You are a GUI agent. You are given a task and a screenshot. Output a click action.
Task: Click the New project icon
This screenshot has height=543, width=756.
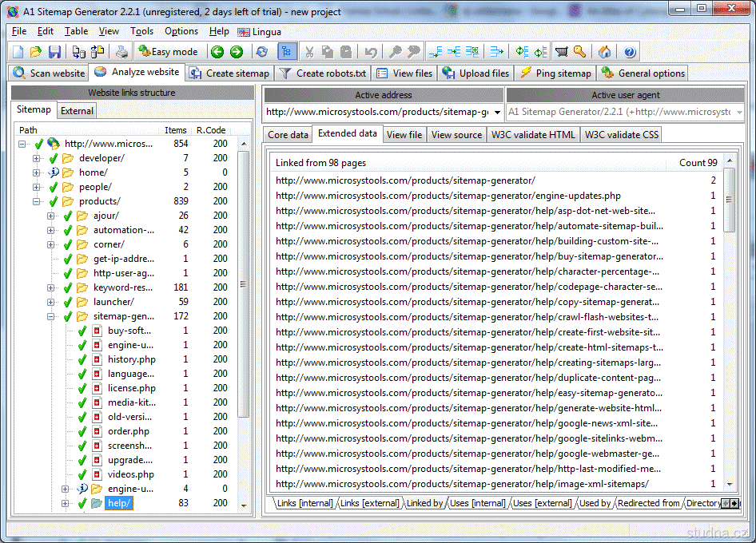coord(18,52)
